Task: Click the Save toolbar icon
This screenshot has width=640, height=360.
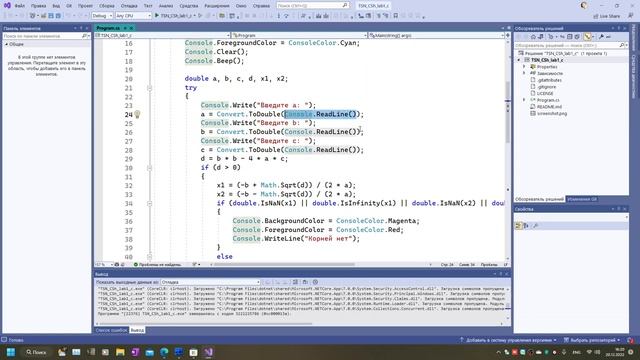Action: (x=51, y=16)
